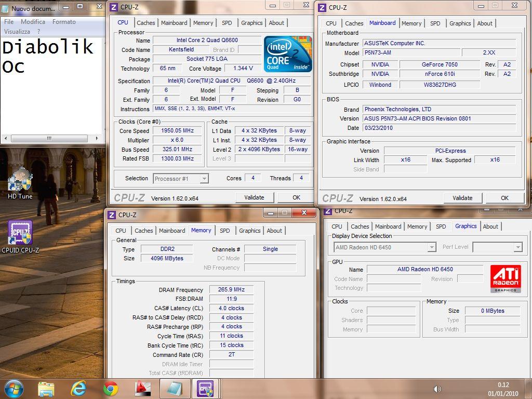Open Graphics tab in the CPU window

tap(252, 23)
